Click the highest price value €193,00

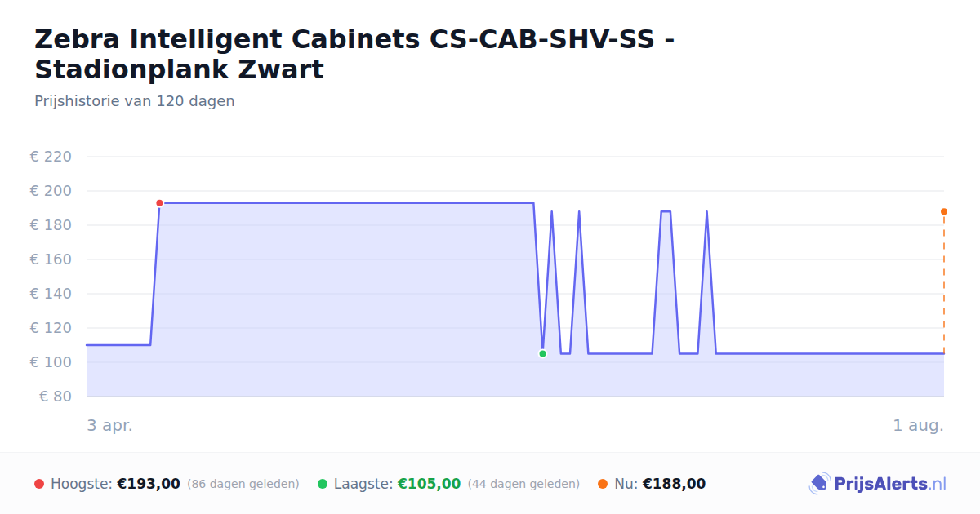[x=149, y=484]
